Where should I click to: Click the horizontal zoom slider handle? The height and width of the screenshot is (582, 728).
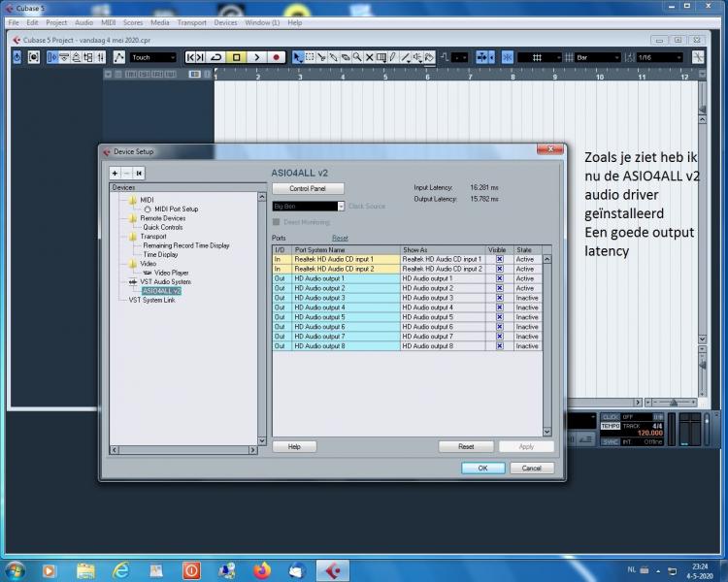click(674, 403)
